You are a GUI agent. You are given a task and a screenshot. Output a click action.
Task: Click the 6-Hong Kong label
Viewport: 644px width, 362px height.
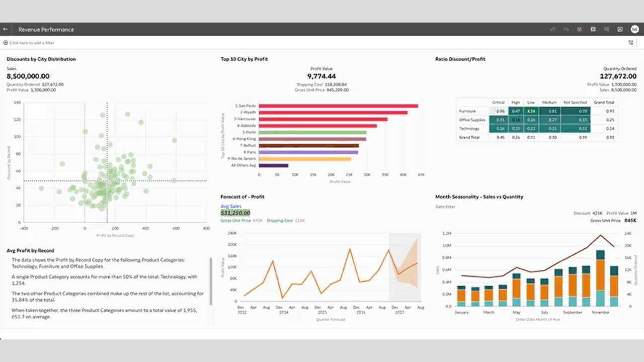coord(245,139)
